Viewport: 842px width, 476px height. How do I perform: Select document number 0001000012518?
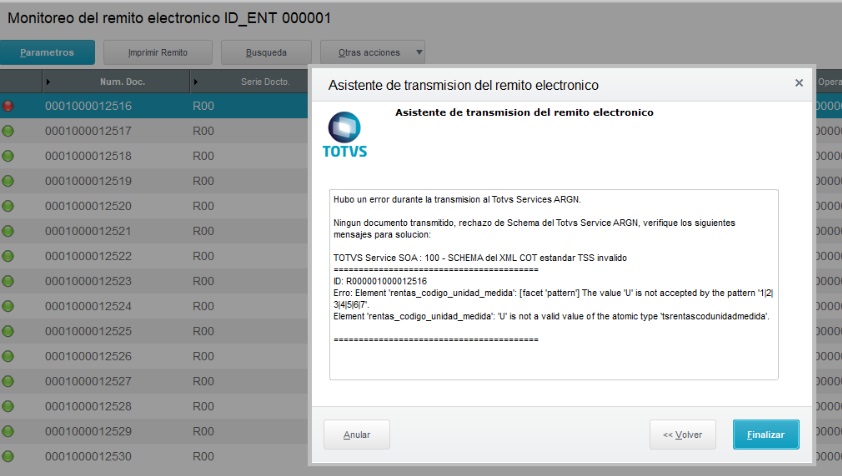coord(88,156)
